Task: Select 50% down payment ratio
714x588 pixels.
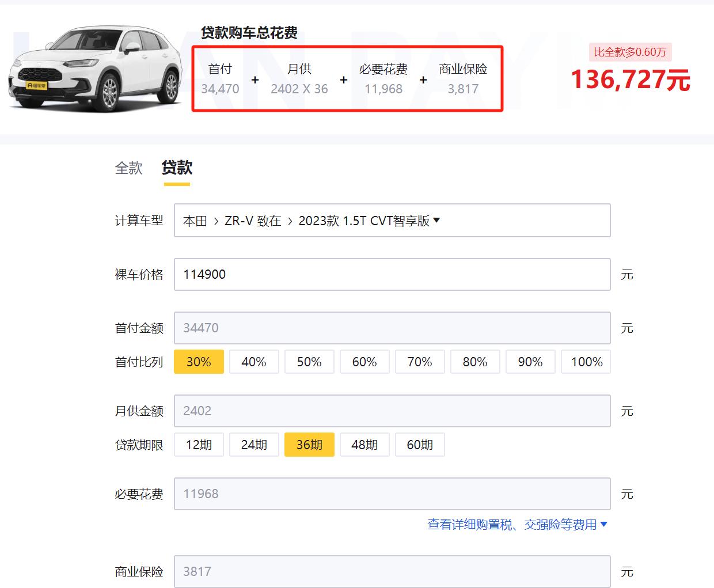Action: 309,362
